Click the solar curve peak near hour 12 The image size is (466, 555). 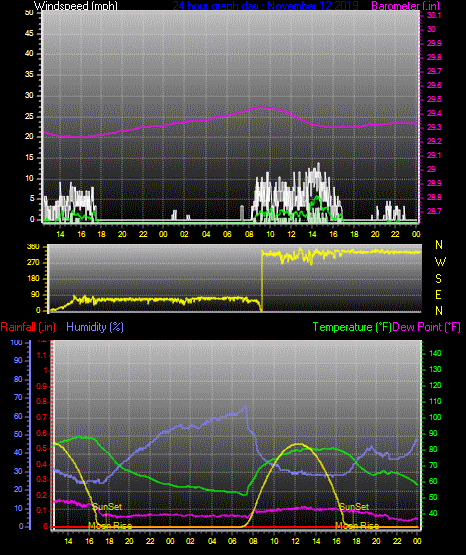tap(299, 444)
